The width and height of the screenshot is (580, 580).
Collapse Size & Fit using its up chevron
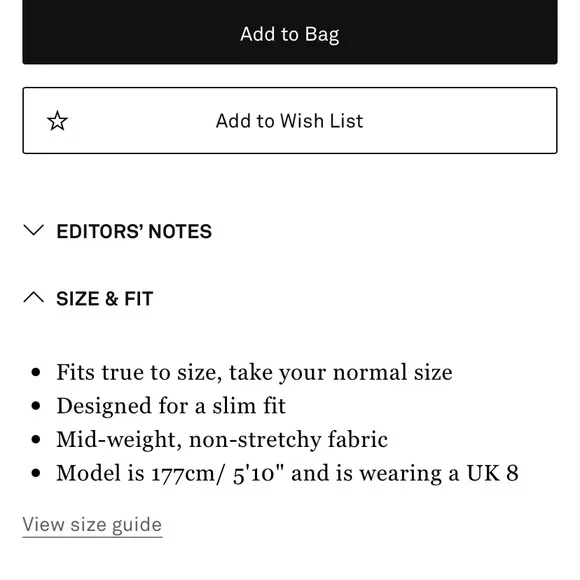tap(34, 297)
